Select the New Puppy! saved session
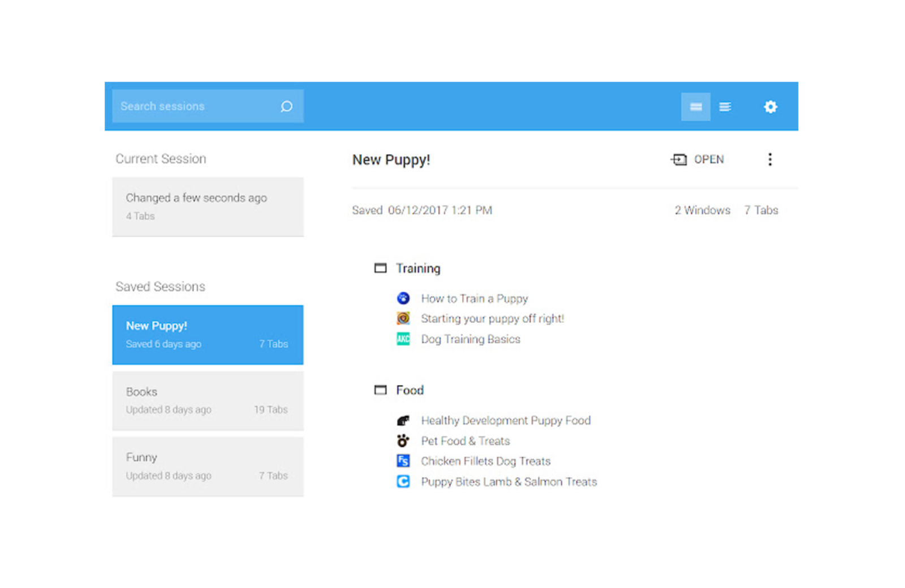The height and width of the screenshot is (588, 905). (x=208, y=335)
